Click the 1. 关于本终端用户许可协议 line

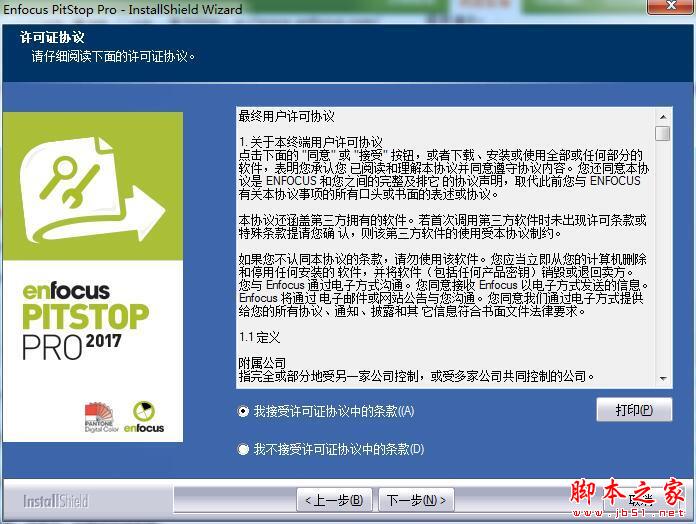pos(310,142)
